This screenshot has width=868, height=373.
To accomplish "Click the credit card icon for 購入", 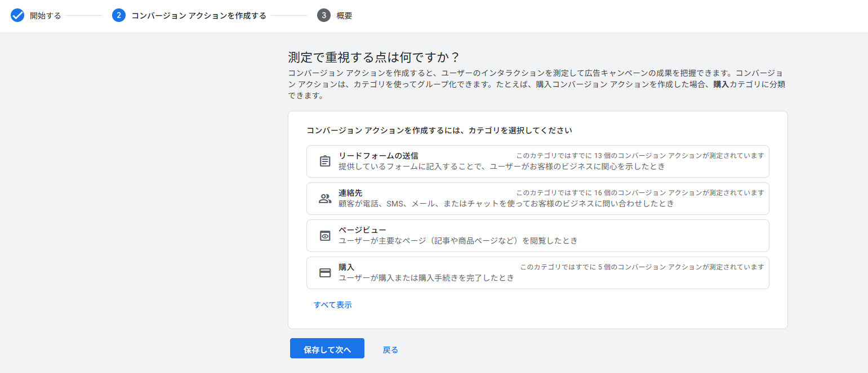I will point(325,273).
